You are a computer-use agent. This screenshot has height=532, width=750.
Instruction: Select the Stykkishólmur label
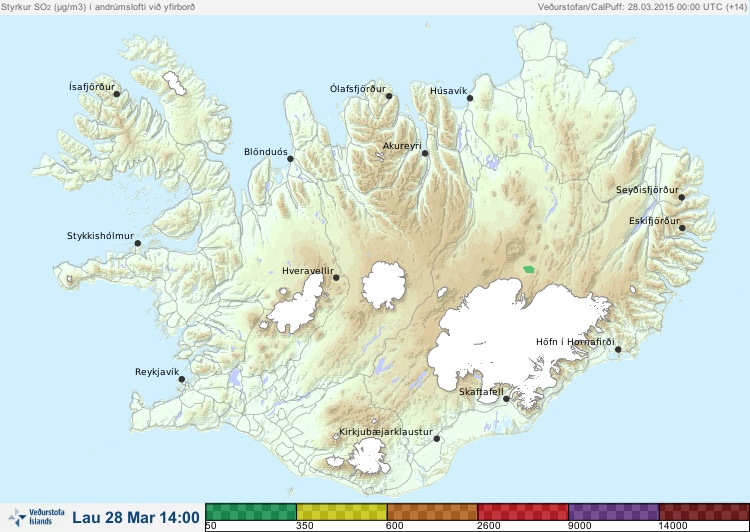tap(100, 236)
